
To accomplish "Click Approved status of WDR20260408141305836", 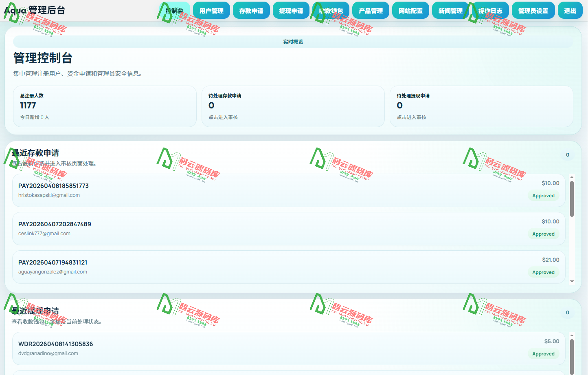I will (544, 354).
